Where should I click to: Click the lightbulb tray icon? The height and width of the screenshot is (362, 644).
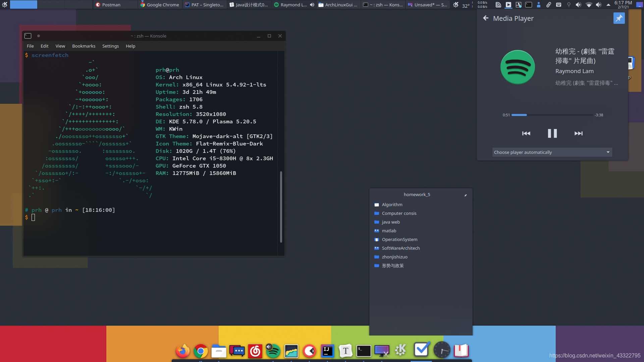click(569, 5)
